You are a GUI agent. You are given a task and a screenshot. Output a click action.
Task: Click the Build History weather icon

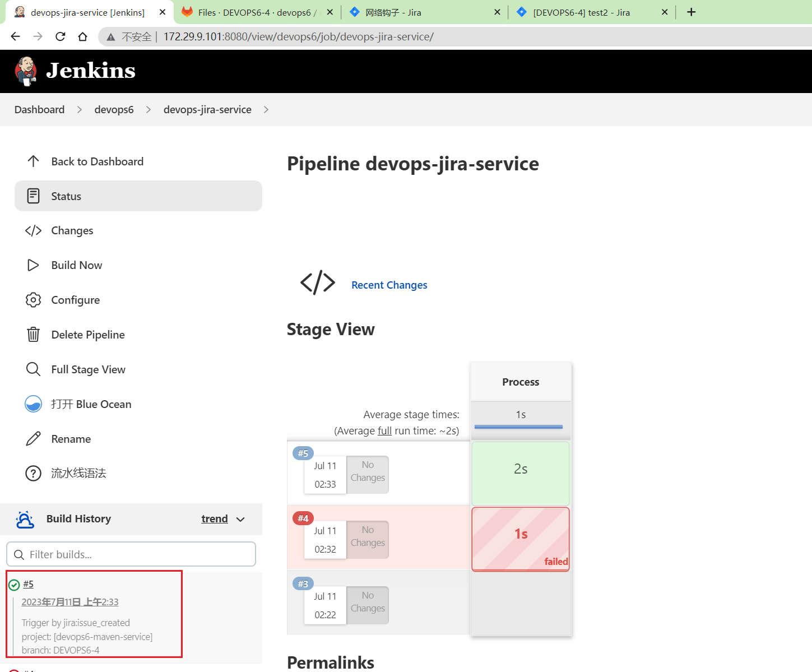tap(25, 520)
